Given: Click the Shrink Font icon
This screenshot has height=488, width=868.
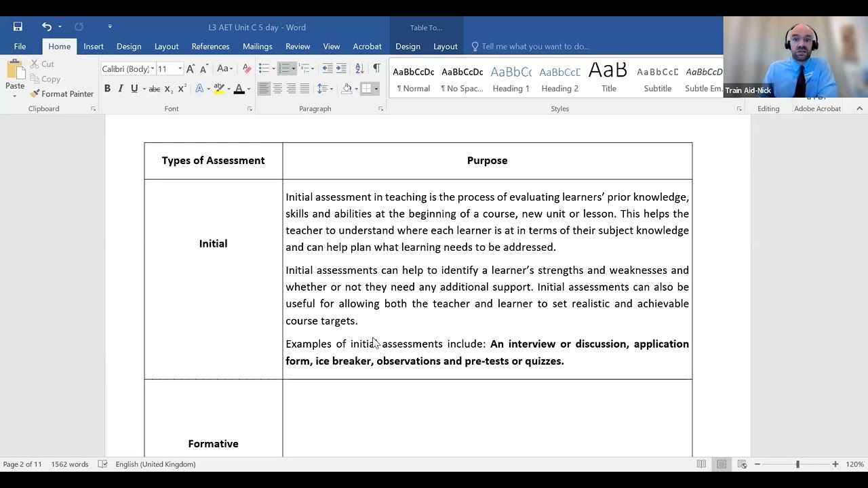Looking at the screenshot, I should coord(203,68).
